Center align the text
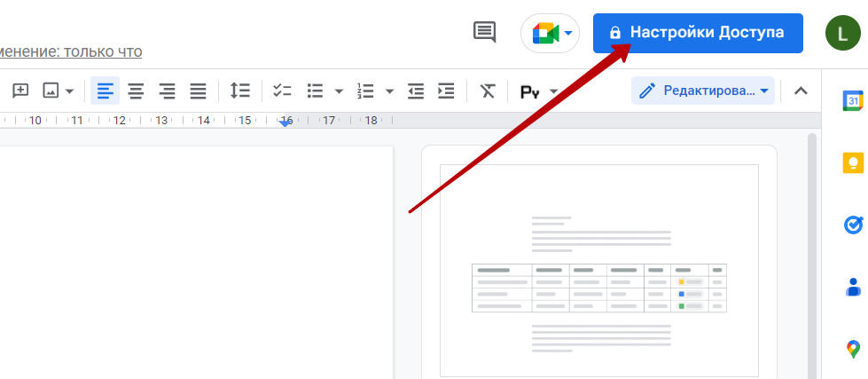 (x=137, y=91)
